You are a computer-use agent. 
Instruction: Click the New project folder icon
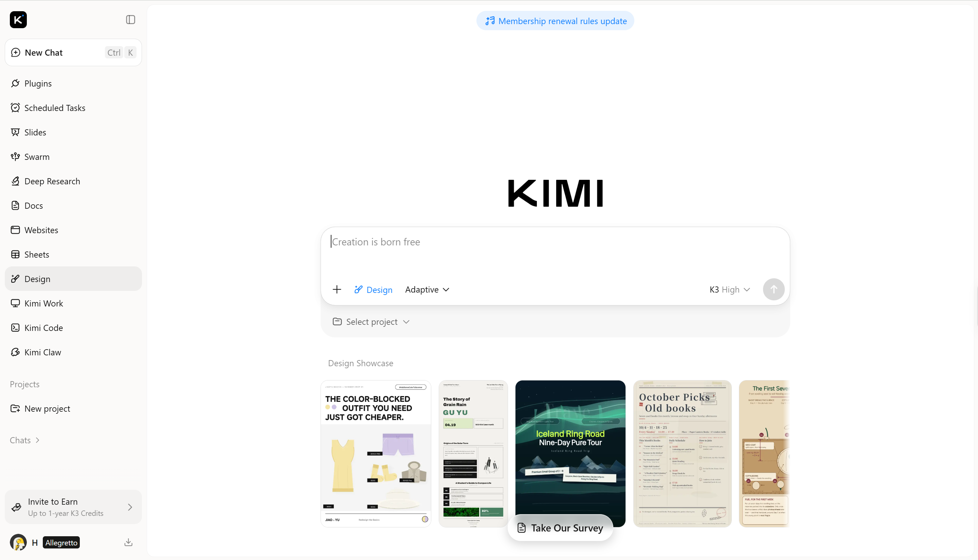pyautogui.click(x=15, y=409)
